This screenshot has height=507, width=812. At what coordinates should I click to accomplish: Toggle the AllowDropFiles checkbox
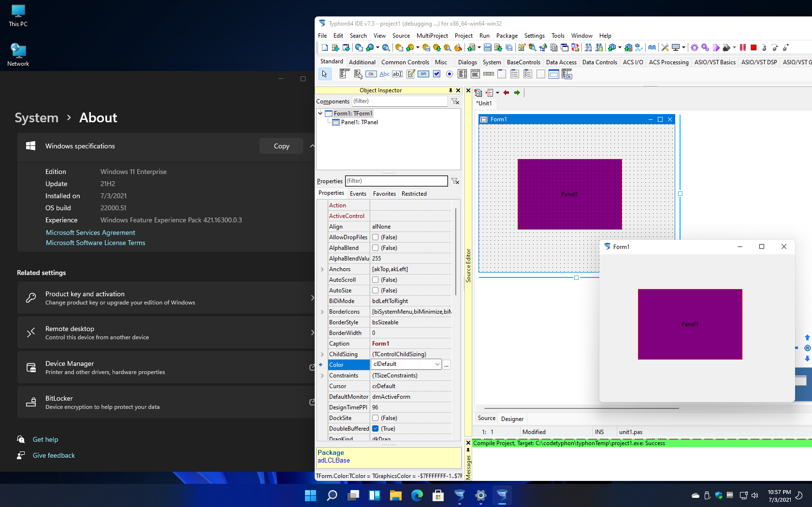tap(376, 237)
